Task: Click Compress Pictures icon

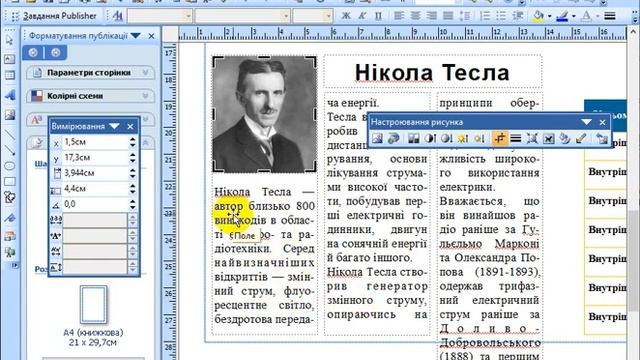Action: point(532,139)
